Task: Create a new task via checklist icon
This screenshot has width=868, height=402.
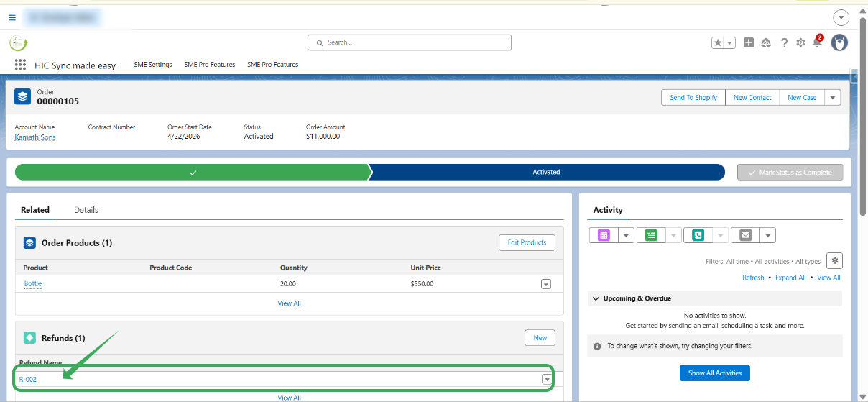Action: [x=651, y=235]
